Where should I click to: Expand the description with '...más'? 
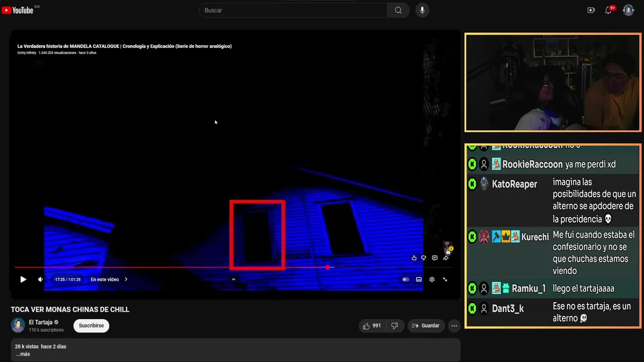pyautogui.click(x=23, y=354)
